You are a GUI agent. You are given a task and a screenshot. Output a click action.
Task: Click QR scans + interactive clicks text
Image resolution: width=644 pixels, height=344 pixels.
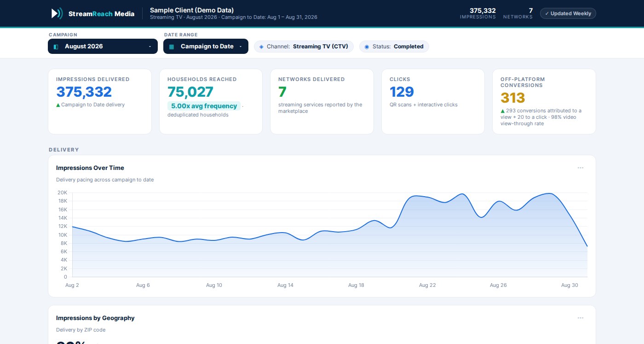(x=424, y=105)
